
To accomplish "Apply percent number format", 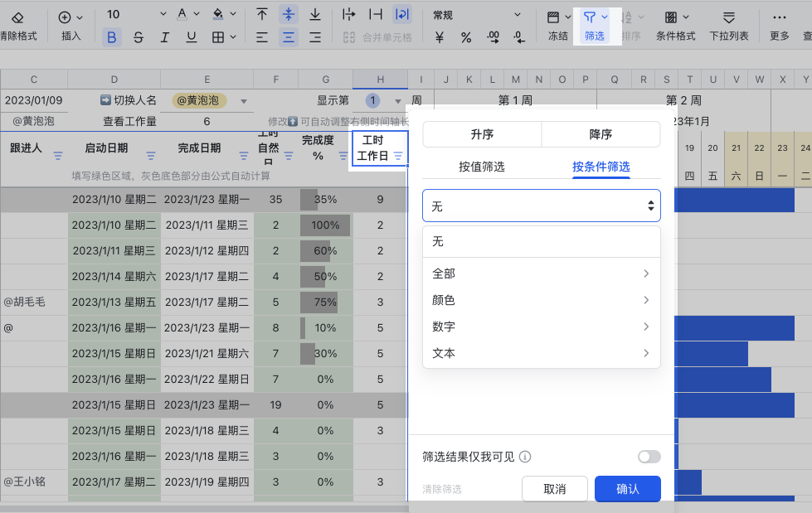I will coord(466,37).
